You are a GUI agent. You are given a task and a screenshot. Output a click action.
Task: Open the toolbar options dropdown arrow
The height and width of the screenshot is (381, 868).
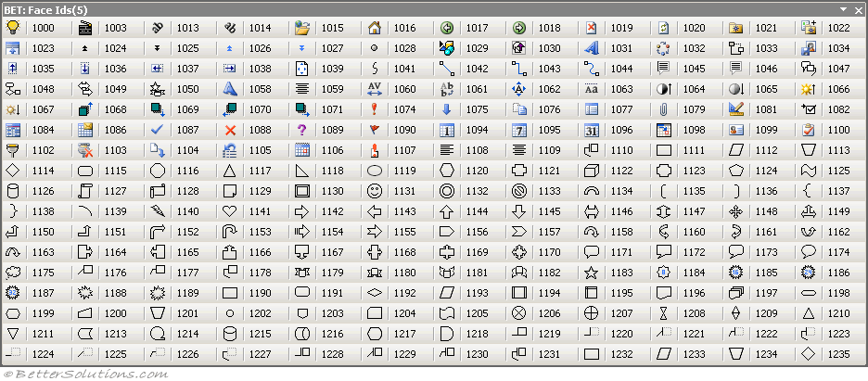843,9
